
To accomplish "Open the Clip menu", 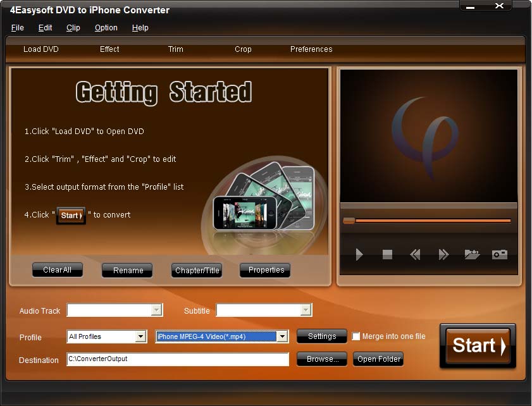I will coord(73,28).
